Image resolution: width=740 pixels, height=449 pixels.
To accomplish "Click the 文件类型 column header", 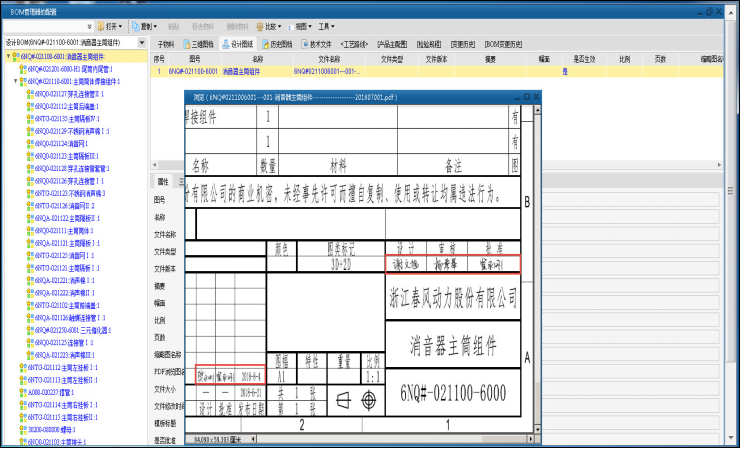I will 392,59.
